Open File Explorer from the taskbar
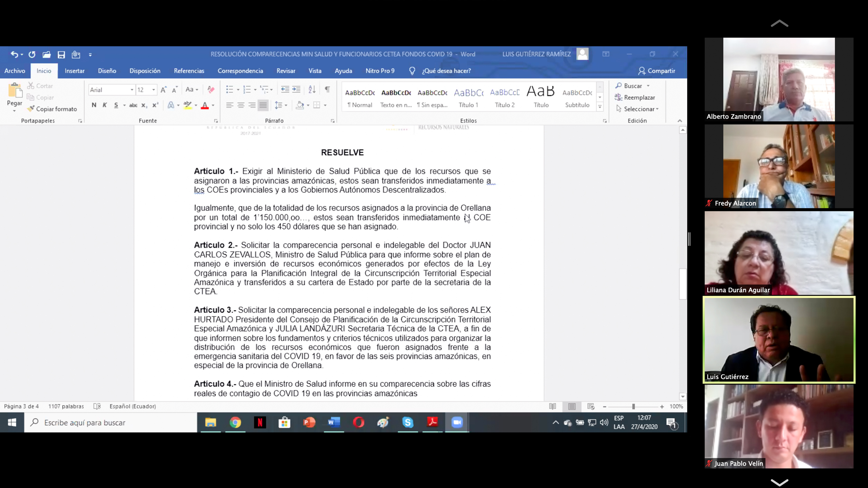 pyautogui.click(x=210, y=422)
